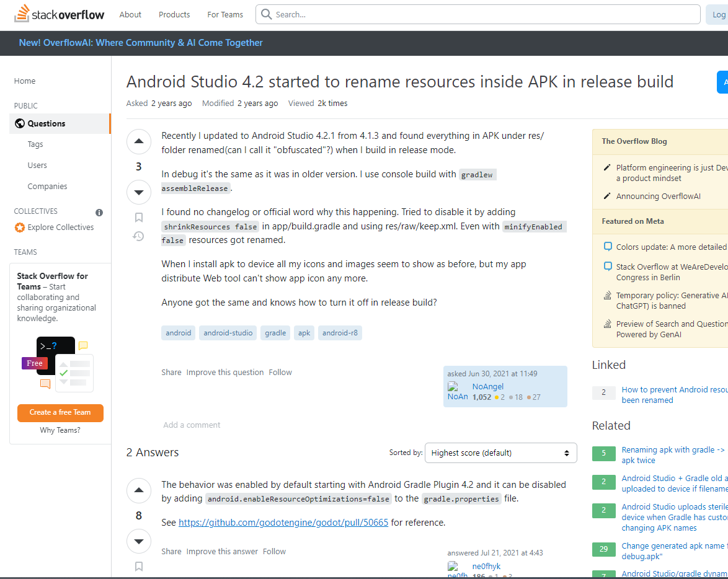Click stack icon beside Temporary policy post
Image resolution: width=728 pixels, height=579 pixels.
click(607, 295)
